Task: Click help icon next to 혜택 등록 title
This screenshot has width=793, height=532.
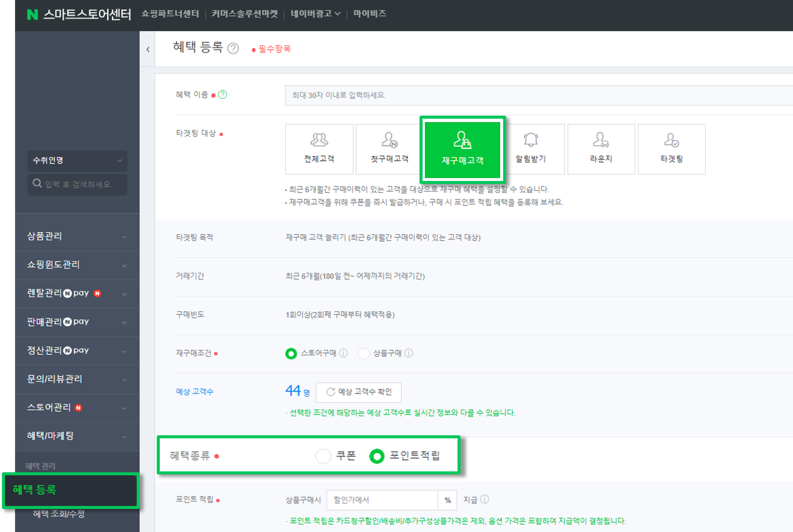Action: (233, 49)
